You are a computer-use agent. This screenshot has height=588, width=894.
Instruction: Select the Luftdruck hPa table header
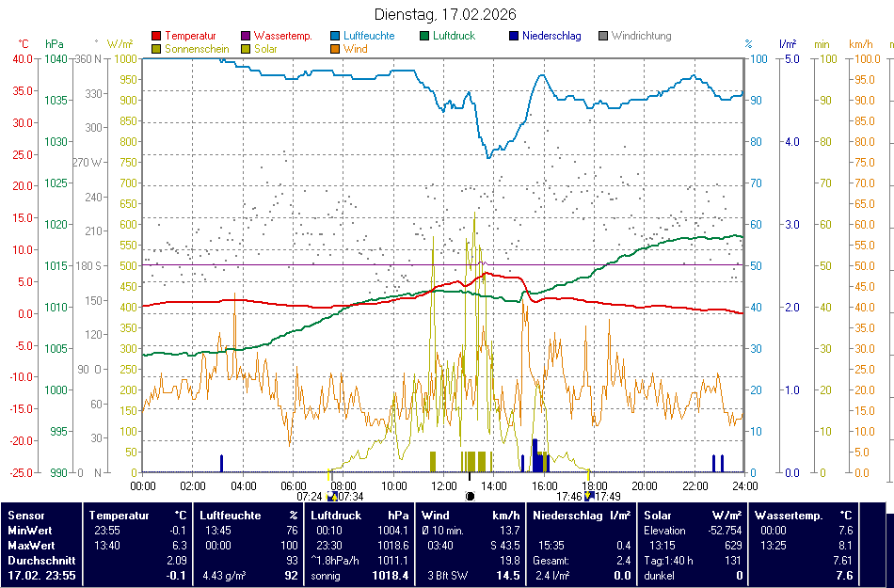[x=359, y=516]
